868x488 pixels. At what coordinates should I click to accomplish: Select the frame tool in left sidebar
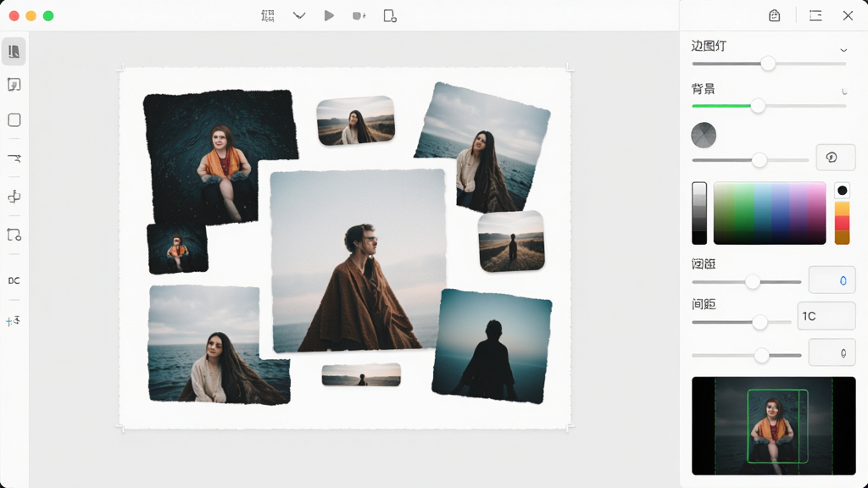14,235
